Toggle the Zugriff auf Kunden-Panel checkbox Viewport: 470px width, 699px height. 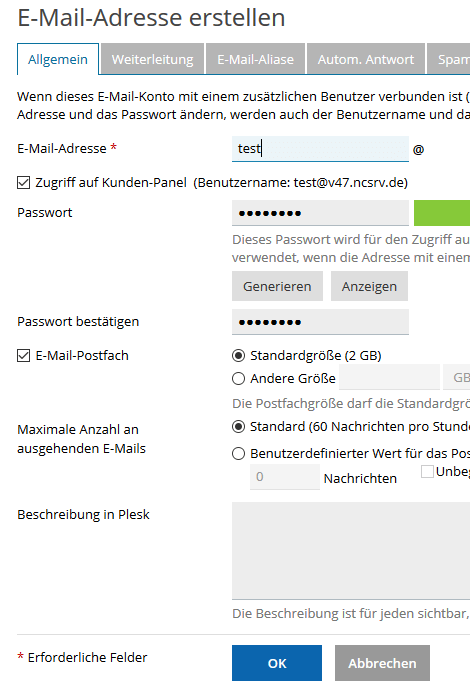24,183
